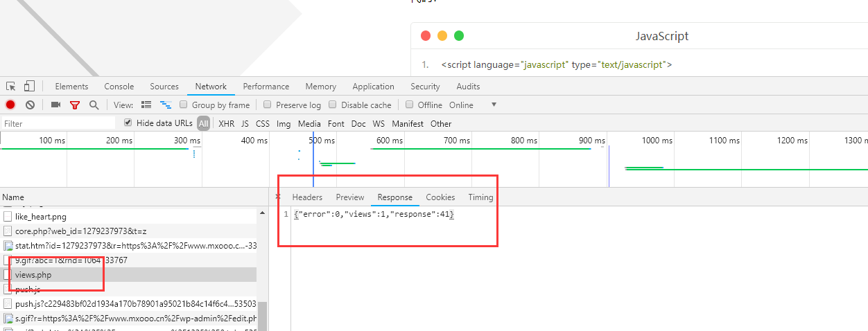868x331 pixels.
Task: Select the waterfall overview view icon
Action: [166, 105]
